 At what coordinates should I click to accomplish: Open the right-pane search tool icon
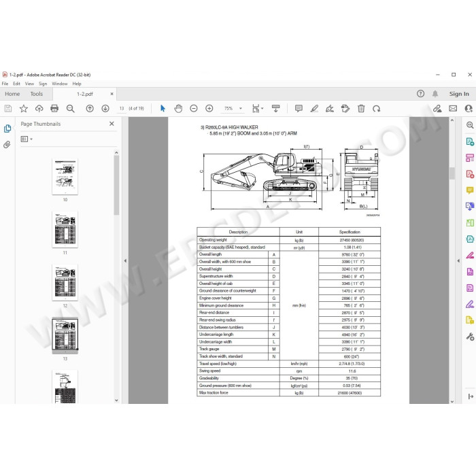470,125
